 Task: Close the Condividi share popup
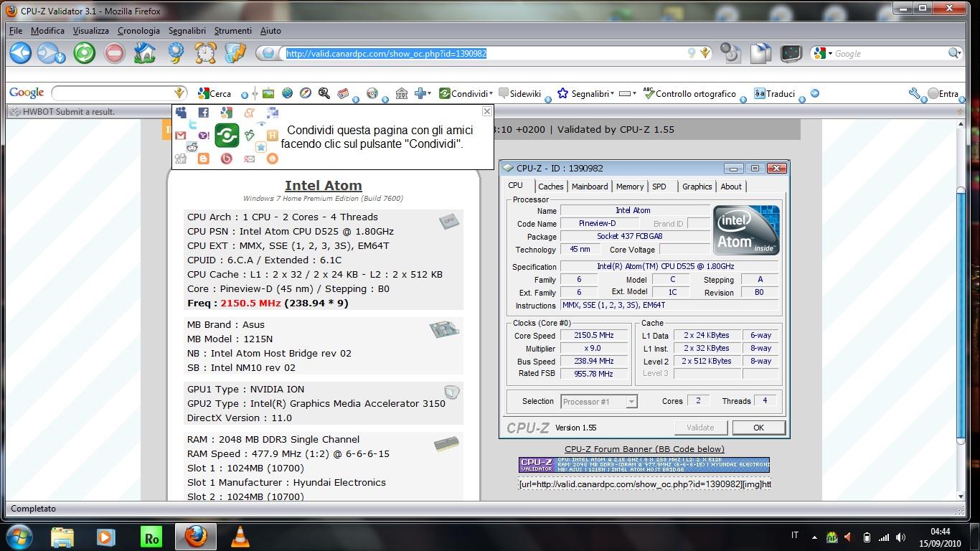487,111
